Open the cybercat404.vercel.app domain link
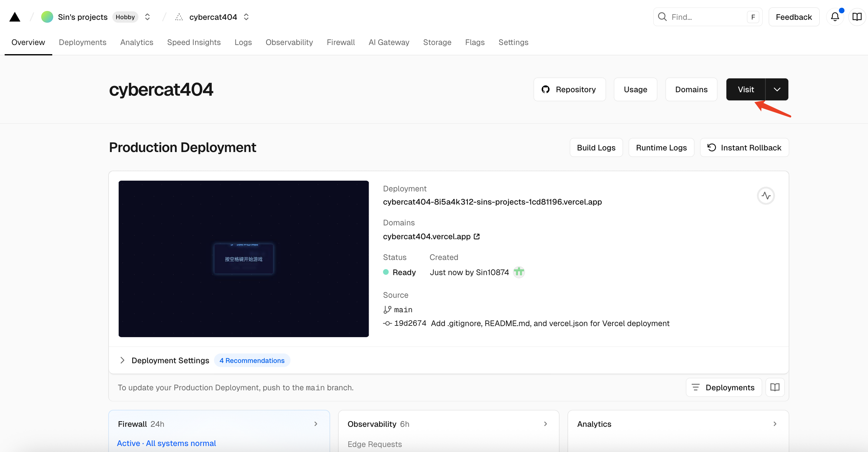The image size is (868, 452). [426, 236]
